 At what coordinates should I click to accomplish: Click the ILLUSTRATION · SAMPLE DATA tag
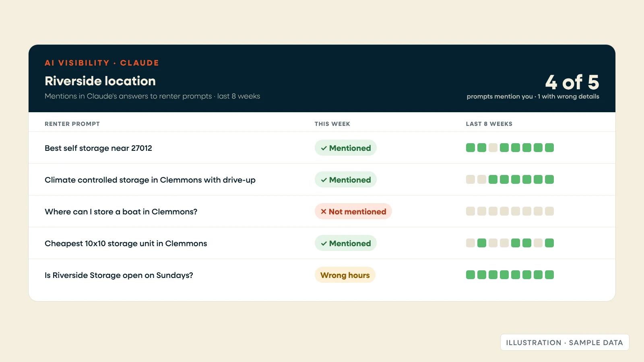pyautogui.click(x=565, y=342)
